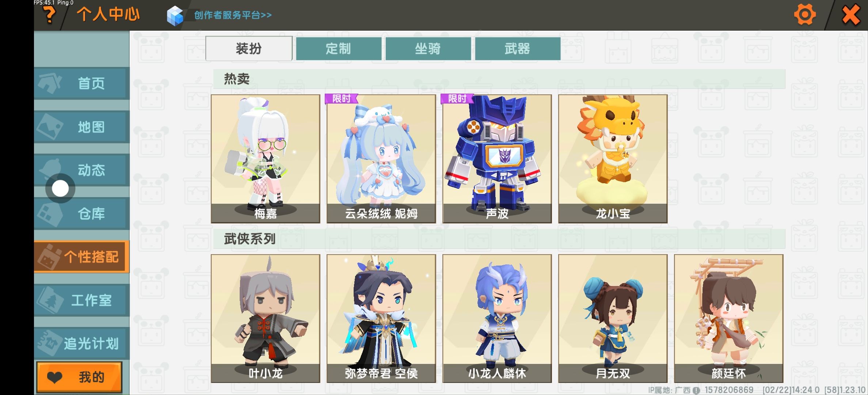
Task: Open the help question mark icon
Action: [x=49, y=15]
